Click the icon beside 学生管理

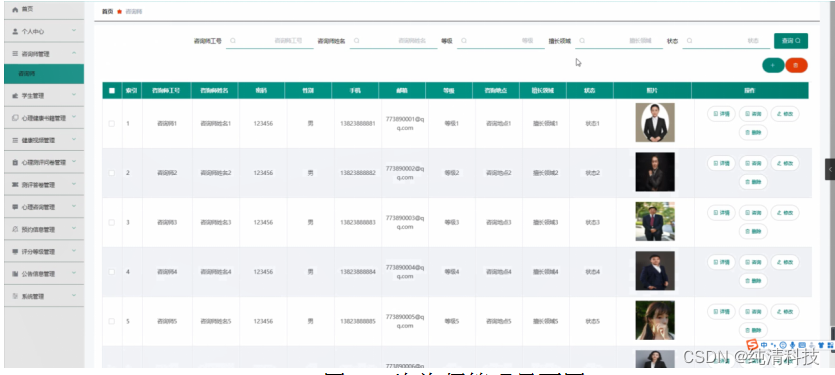(x=15, y=96)
